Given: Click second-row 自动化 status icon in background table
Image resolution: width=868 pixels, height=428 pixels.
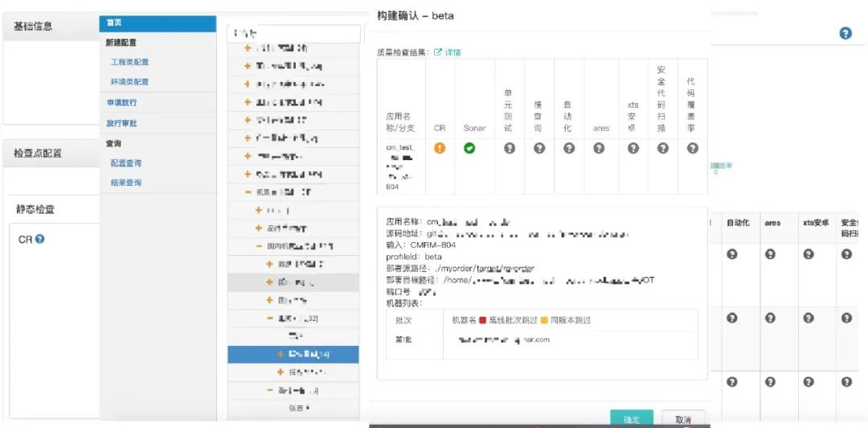Looking at the screenshot, I should pos(732,318).
